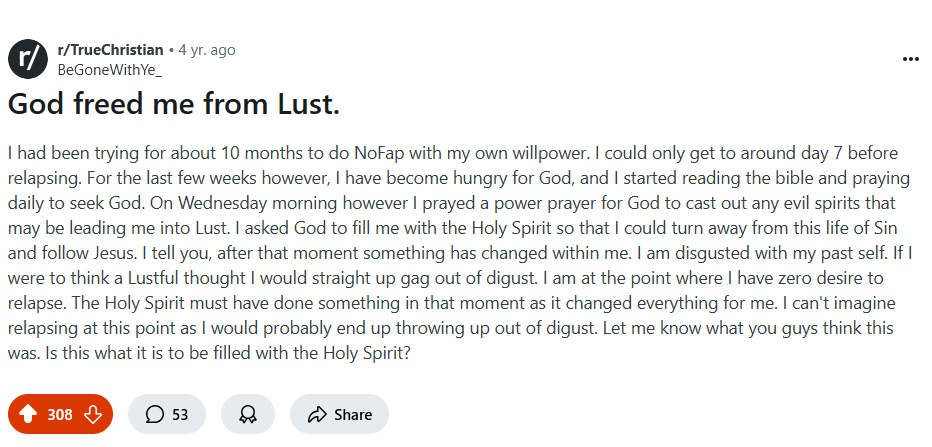932x447 pixels.
Task: Click the word 'Lust.' in the title
Action: click(x=309, y=104)
